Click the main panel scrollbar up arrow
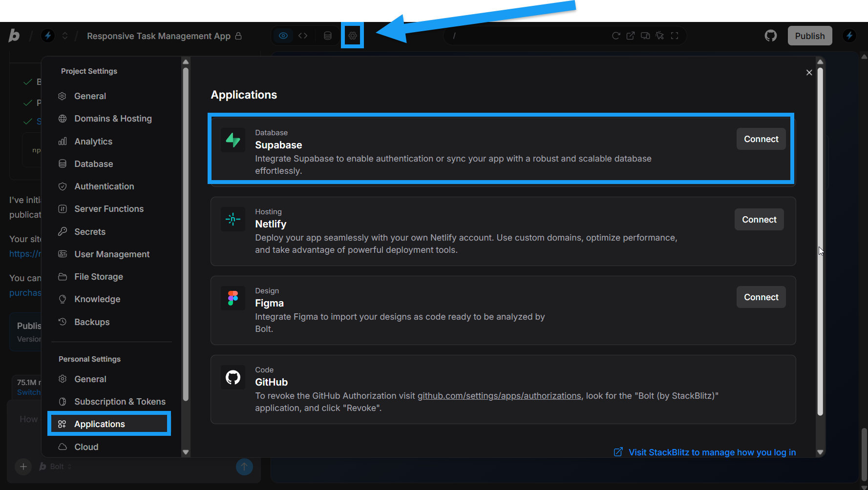The image size is (868, 490). [x=820, y=61]
